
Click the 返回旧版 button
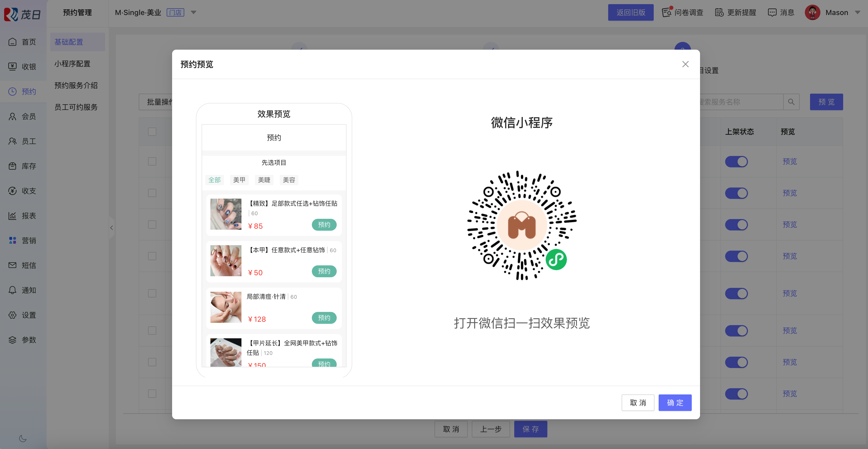pyautogui.click(x=630, y=12)
